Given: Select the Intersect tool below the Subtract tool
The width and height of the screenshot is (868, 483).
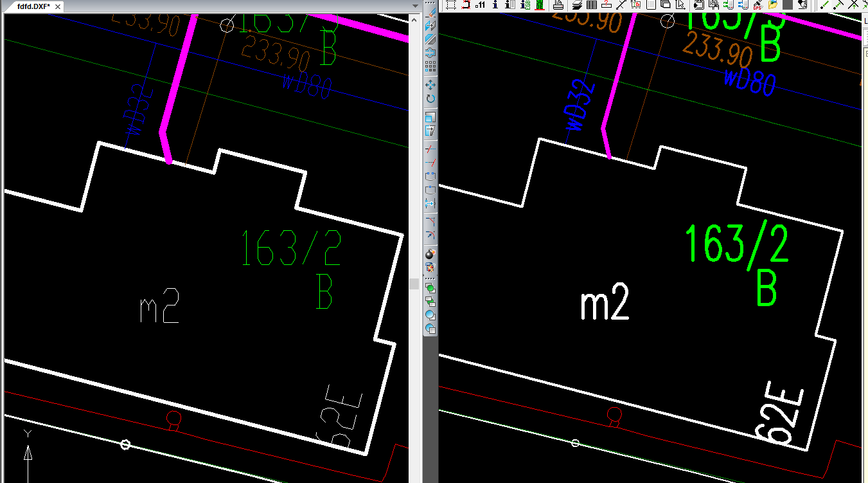Looking at the screenshot, I should 430,315.
